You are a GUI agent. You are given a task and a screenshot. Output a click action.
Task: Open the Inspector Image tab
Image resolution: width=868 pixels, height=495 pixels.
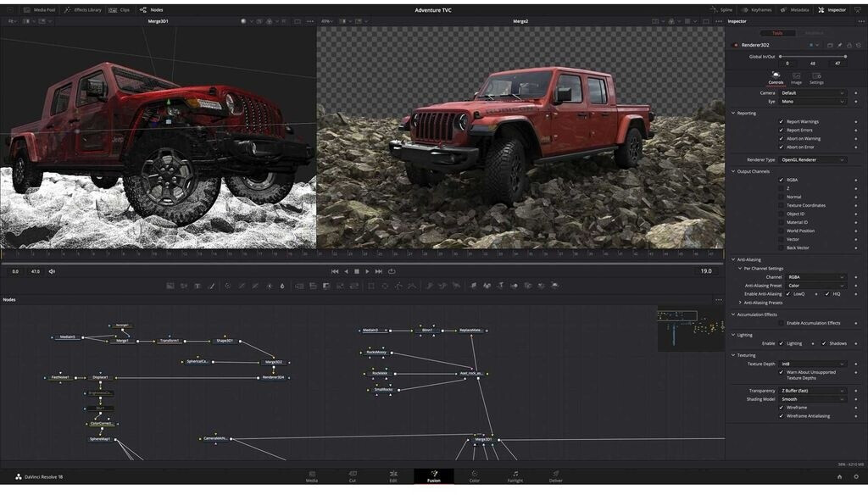click(796, 78)
